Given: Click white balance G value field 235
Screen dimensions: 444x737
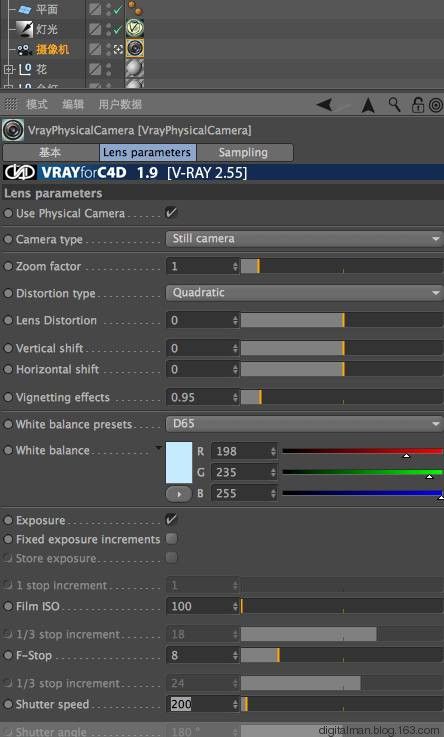Looking at the screenshot, I should pos(241,472).
